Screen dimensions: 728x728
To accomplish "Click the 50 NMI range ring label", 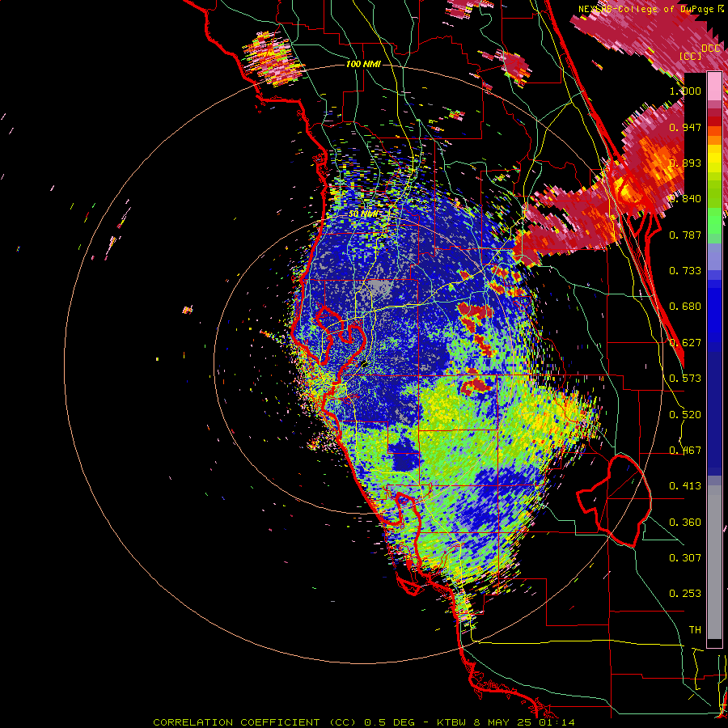I will (x=363, y=214).
